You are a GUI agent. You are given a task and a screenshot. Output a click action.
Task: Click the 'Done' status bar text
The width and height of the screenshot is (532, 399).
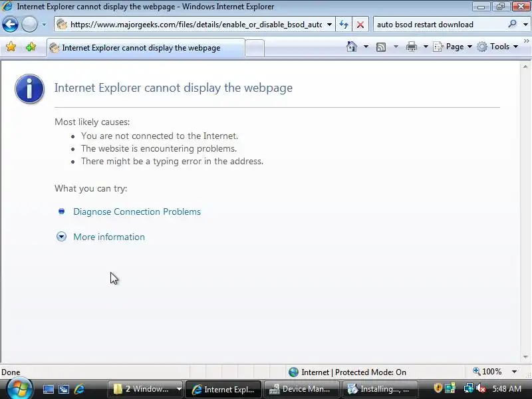pyautogui.click(x=11, y=372)
